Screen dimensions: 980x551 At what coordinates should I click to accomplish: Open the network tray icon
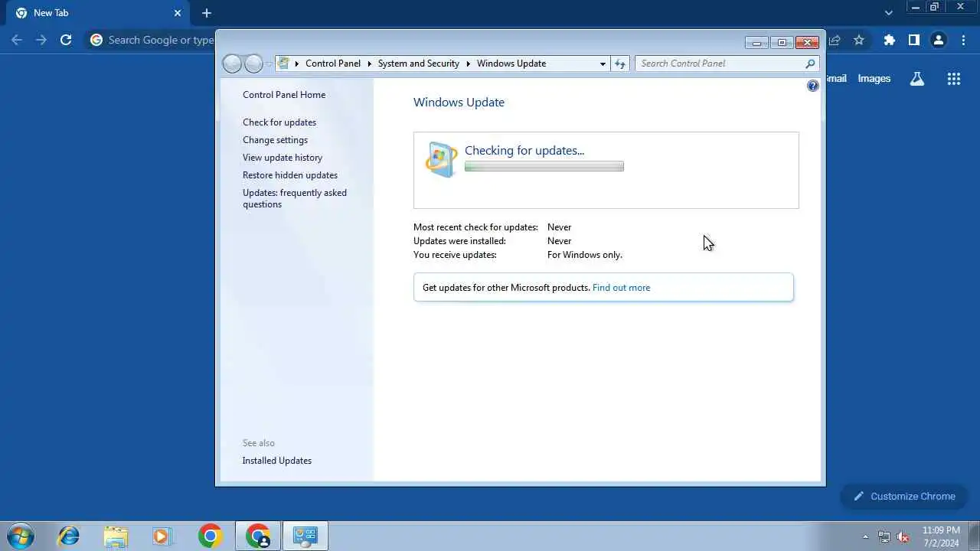(x=884, y=536)
